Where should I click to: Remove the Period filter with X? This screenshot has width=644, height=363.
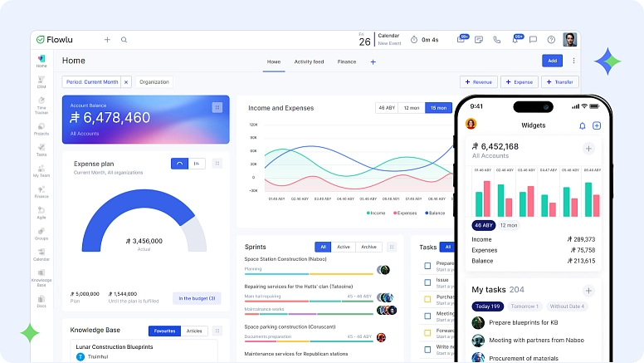126,82
